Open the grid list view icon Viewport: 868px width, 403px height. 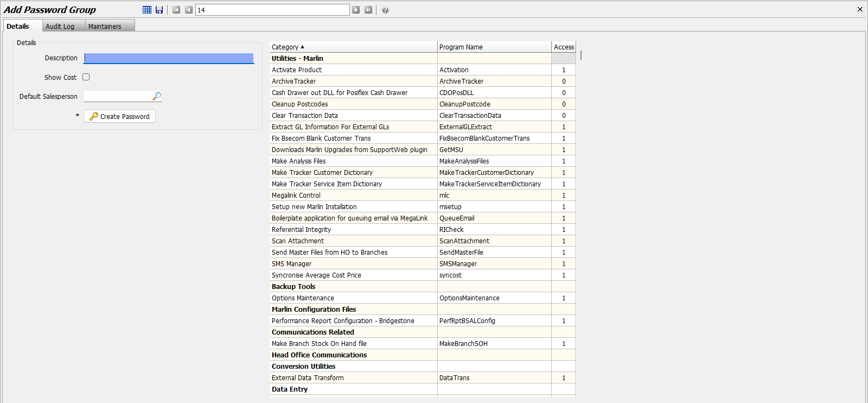pos(147,10)
